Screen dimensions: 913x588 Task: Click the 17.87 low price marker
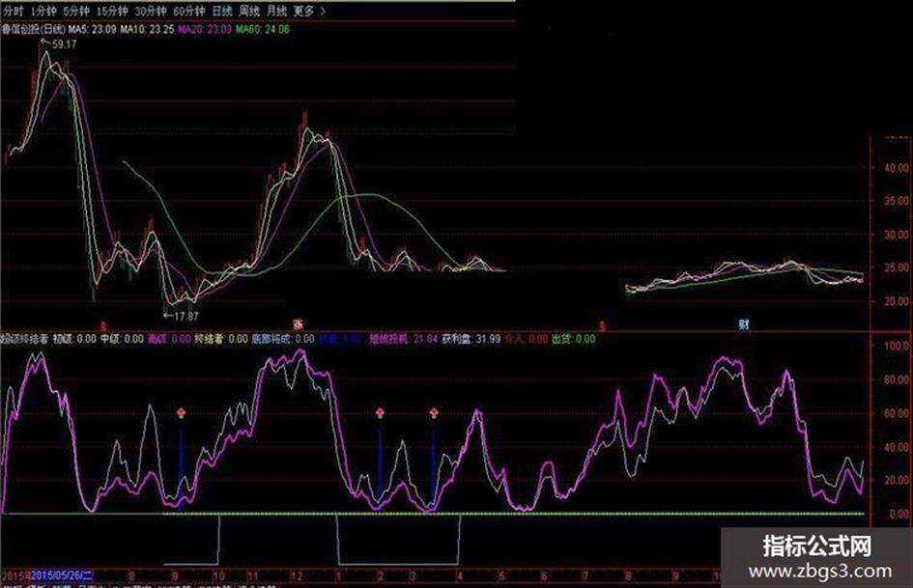click(x=186, y=316)
